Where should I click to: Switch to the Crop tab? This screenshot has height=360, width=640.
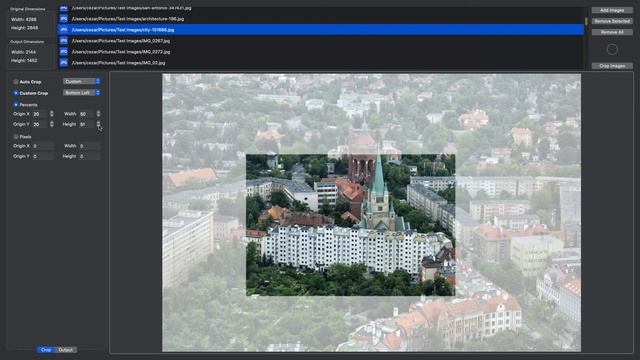pyautogui.click(x=46, y=350)
